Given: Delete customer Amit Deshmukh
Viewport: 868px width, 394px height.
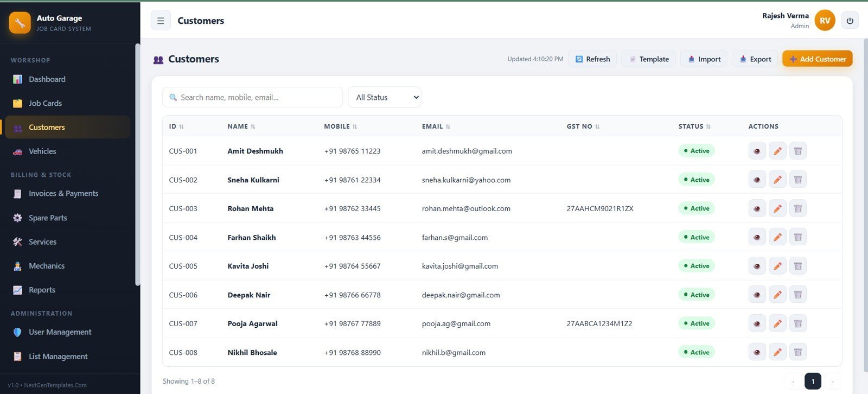Looking at the screenshot, I should click(798, 151).
